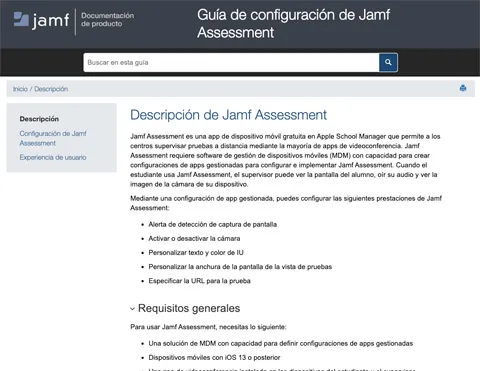Click the 'Descripción de Jamf Assessment' page heading
Viewport: 480px width, 371px height.
point(228,115)
